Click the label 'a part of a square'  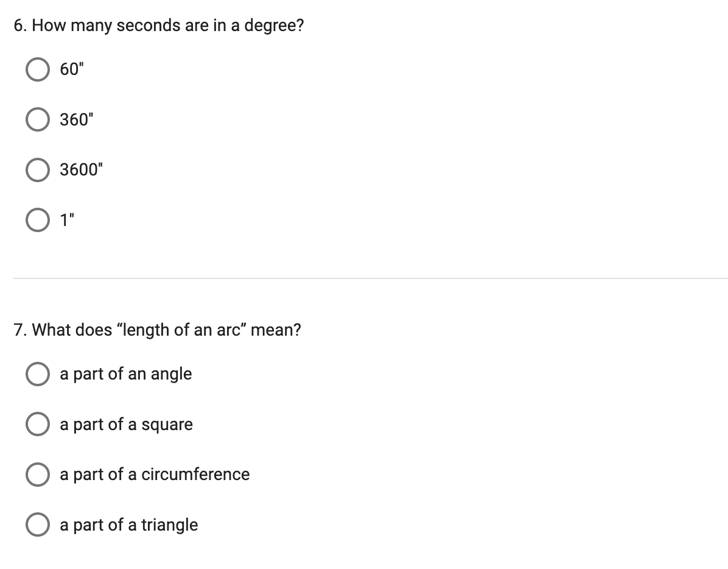[x=125, y=425]
